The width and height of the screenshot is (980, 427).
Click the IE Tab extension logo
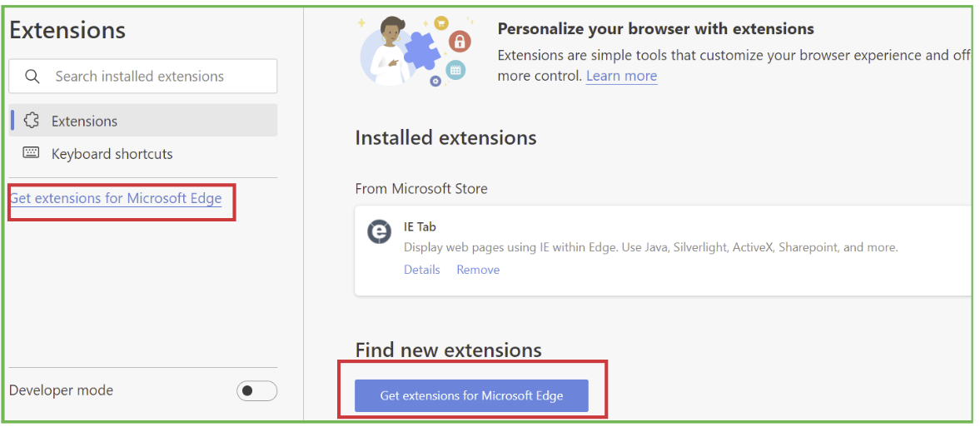pos(380,231)
